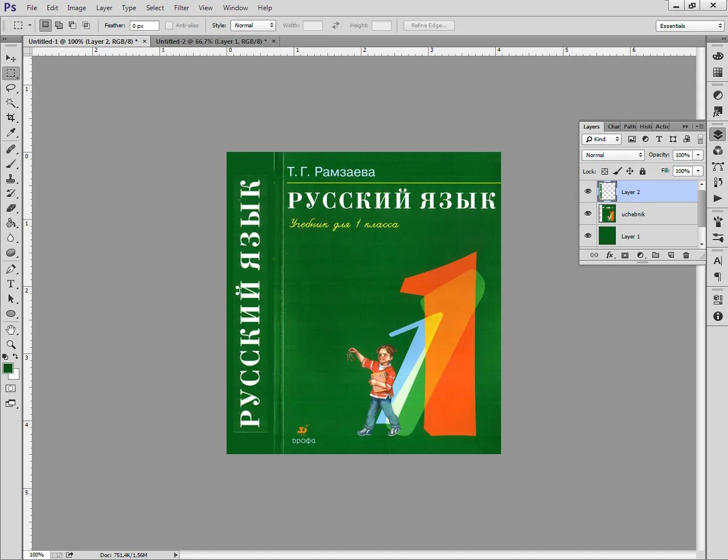Link layers button in Layers panel
The height and width of the screenshot is (560, 728).
[594, 256]
